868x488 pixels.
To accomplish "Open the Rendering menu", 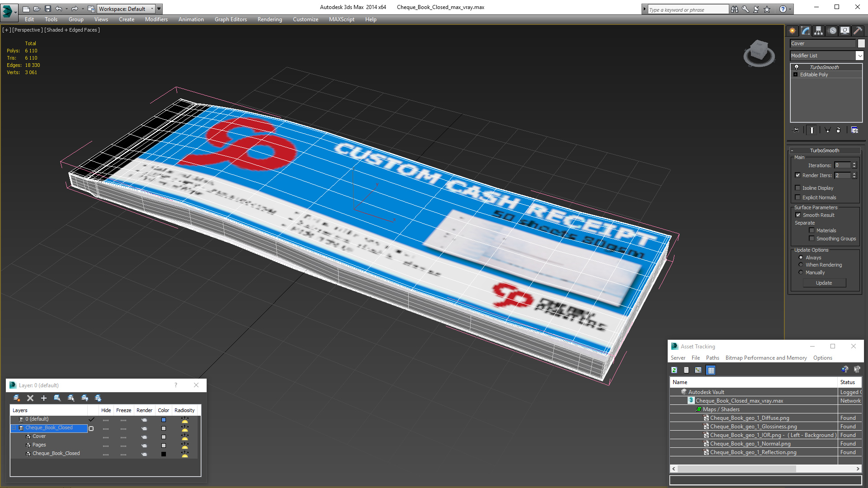I will point(269,19).
